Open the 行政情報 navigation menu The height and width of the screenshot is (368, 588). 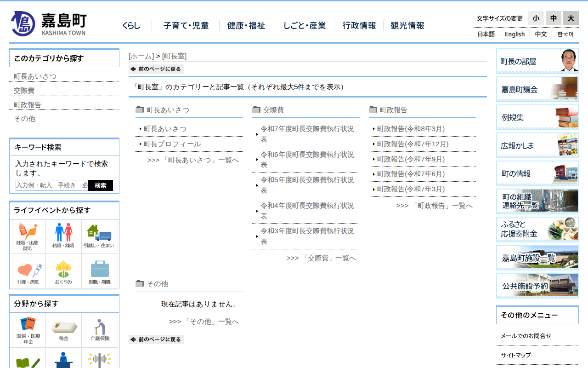359,26
